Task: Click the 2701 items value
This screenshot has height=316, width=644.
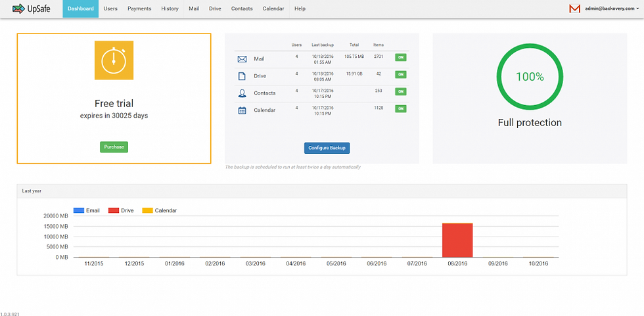Action: [x=379, y=56]
